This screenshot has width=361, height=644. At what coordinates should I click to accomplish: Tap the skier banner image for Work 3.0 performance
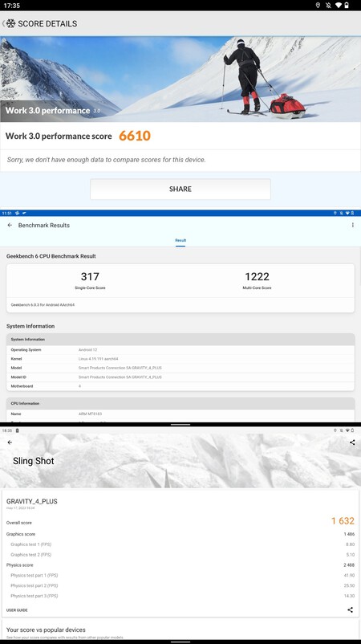(180, 79)
